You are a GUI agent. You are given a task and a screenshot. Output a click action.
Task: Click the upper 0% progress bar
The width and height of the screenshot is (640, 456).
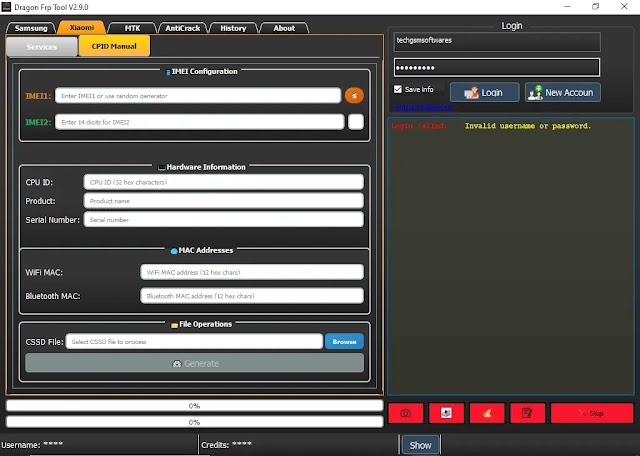tap(194, 406)
